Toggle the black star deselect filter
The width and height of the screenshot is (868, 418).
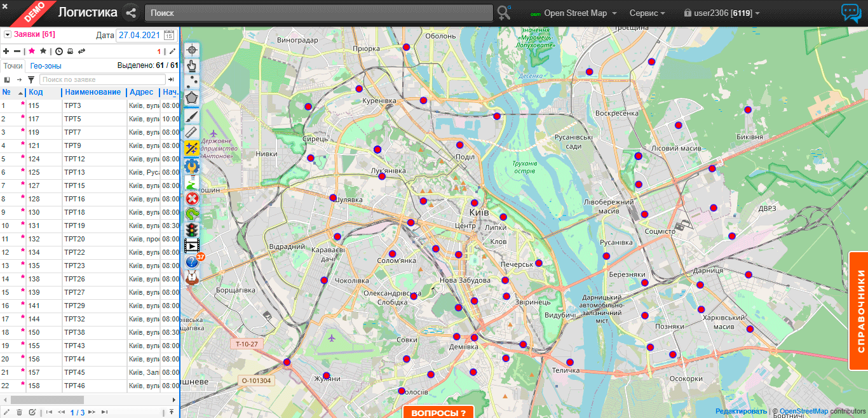[43, 51]
